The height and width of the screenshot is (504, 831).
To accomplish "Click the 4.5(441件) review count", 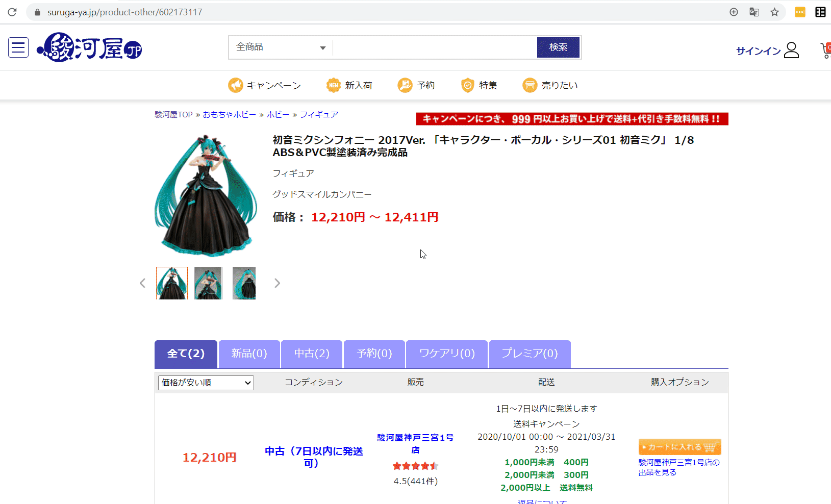I will click(415, 481).
